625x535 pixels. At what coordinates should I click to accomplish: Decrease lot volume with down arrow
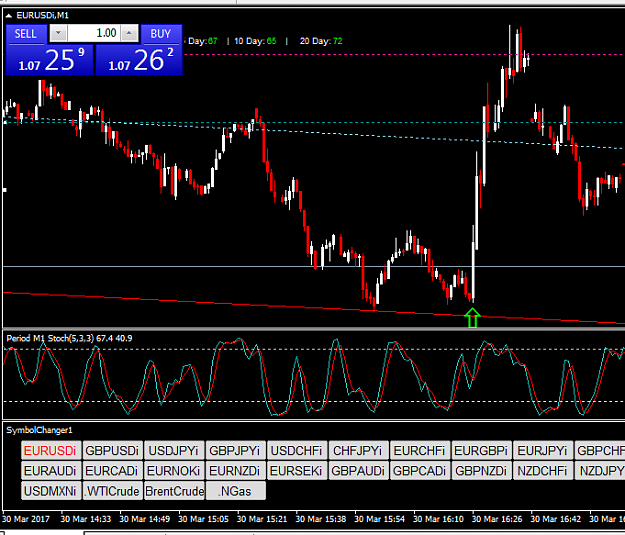click(58, 33)
